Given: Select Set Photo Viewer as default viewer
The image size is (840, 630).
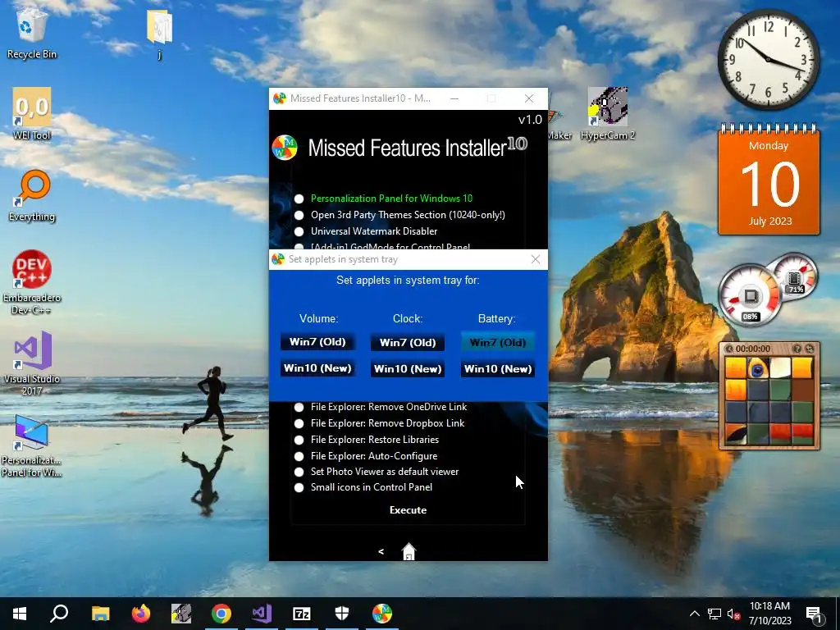Looking at the screenshot, I should (299, 472).
